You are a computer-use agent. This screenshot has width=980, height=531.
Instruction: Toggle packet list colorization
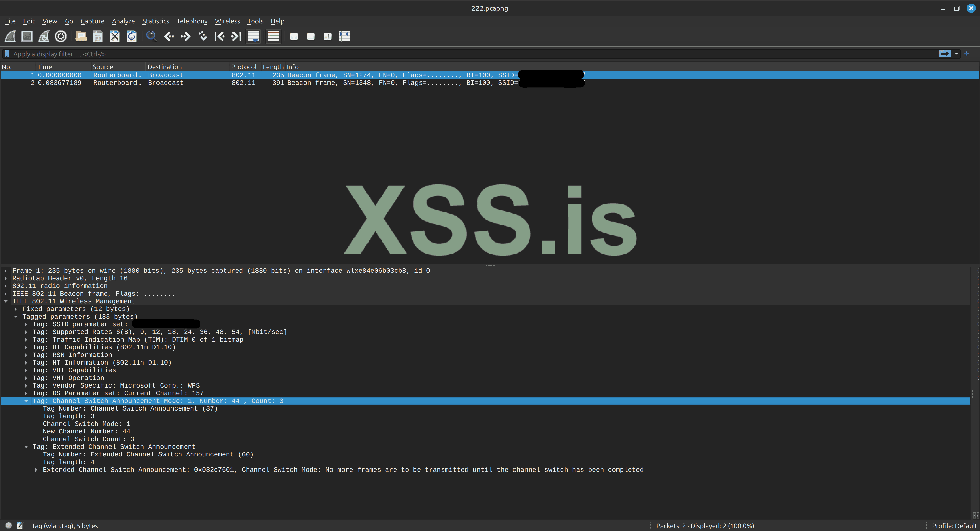tap(273, 37)
